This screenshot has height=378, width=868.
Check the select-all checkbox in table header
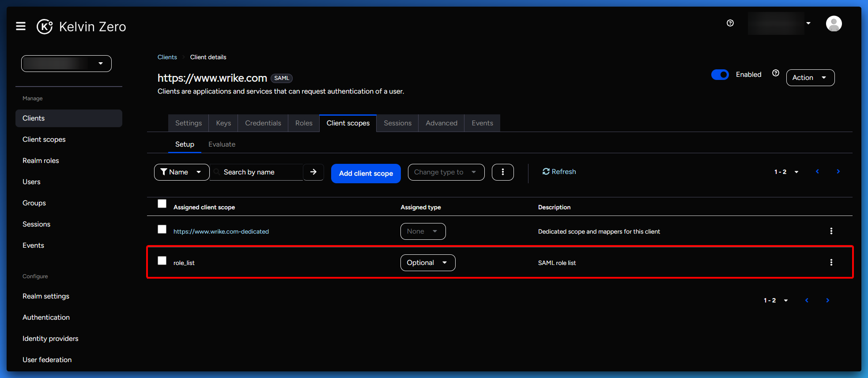tap(162, 204)
